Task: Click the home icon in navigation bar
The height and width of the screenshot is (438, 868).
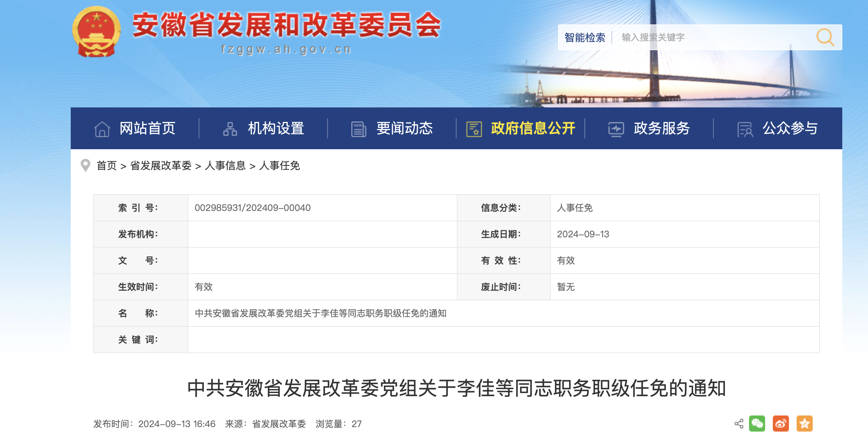Action: pyautogui.click(x=102, y=129)
